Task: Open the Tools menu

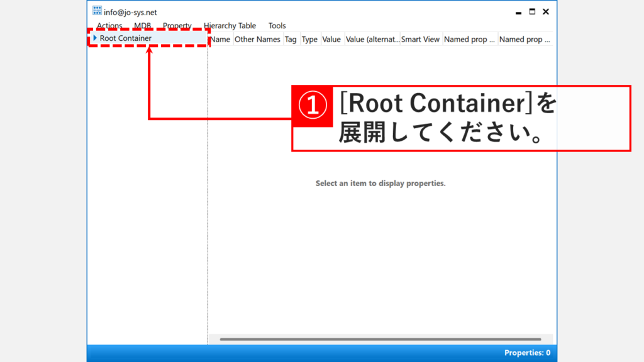Action: [x=277, y=25]
